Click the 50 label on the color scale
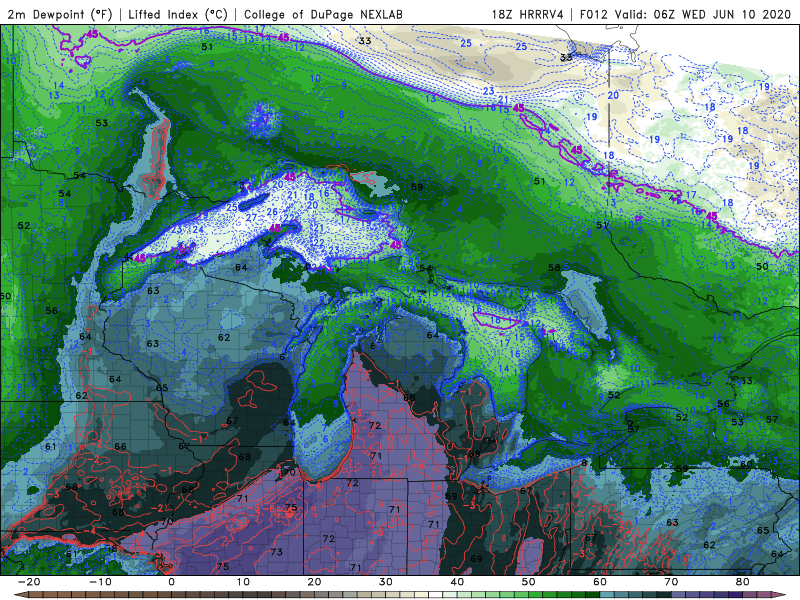Screen dimensions: 800x600 529,582
